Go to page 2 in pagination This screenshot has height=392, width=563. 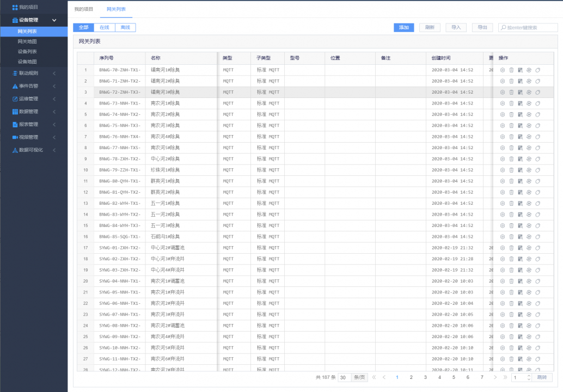pos(411,377)
